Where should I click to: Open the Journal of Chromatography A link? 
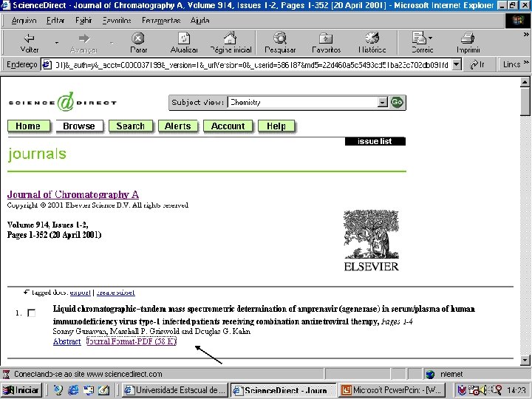coord(73,194)
